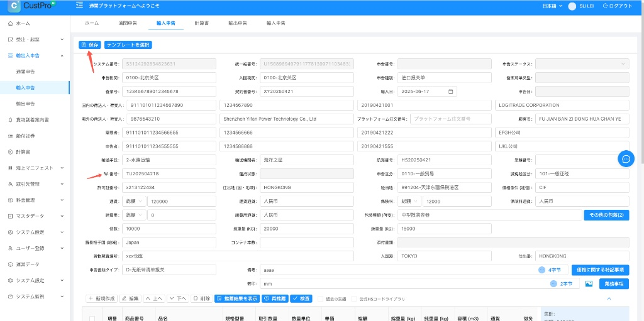Click the 価格に関する特記事項 button
Screen dimensions: 644x321
pyautogui.click(x=600, y=269)
